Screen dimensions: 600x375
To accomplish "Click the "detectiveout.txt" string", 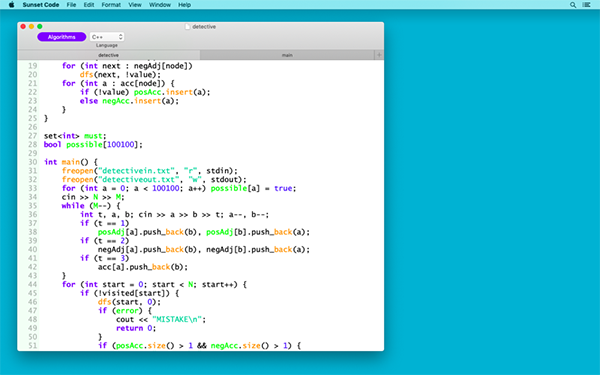I will pyautogui.click(x=140, y=179).
